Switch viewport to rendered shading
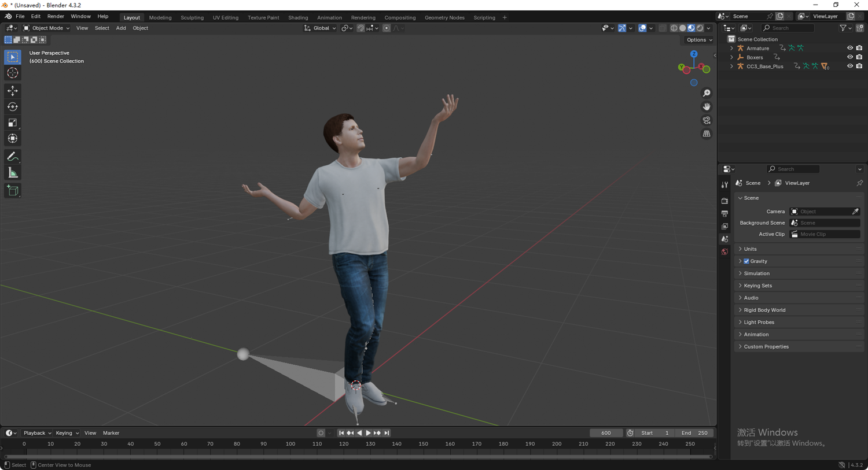 [700, 28]
